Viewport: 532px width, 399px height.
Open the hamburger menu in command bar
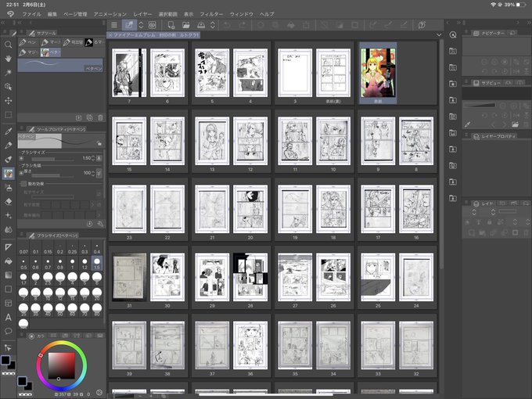coord(114,25)
